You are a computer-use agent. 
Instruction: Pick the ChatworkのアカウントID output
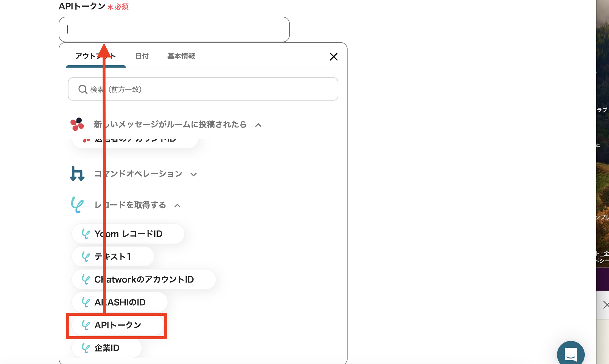[x=144, y=279]
